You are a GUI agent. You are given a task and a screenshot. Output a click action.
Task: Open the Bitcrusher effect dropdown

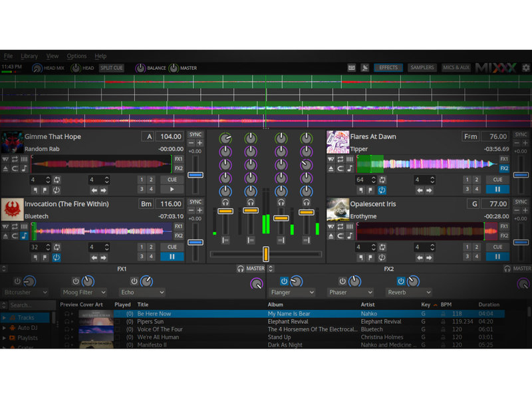(26, 292)
